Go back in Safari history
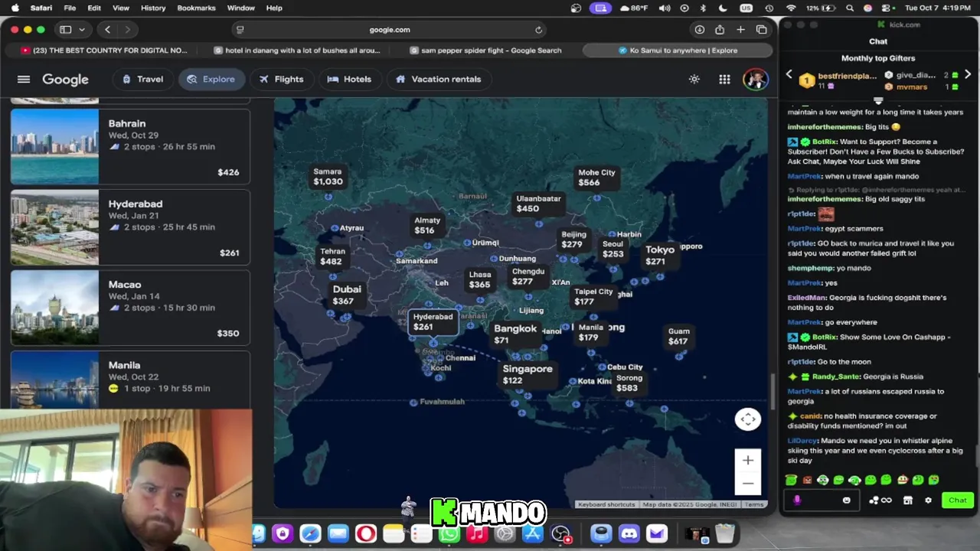This screenshot has width=980, height=551. pyautogui.click(x=107, y=30)
